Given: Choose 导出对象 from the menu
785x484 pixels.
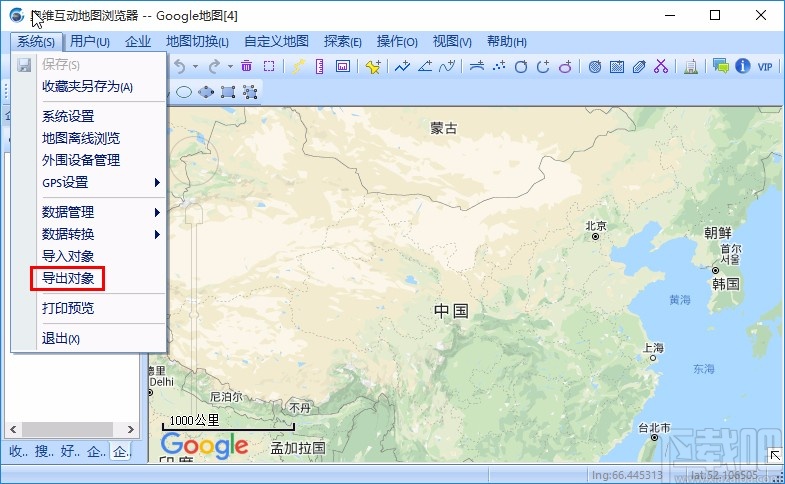Looking at the screenshot, I should (x=68, y=278).
